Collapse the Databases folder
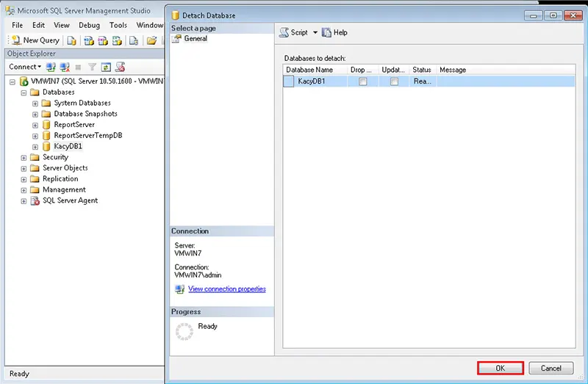The height and width of the screenshot is (384, 588). pyautogui.click(x=24, y=93)
